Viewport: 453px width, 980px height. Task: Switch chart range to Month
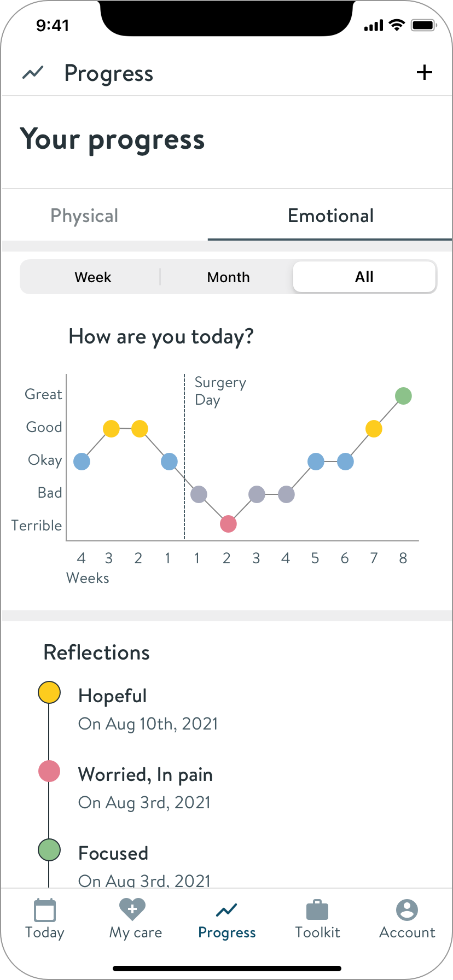[x=228, y=277]
